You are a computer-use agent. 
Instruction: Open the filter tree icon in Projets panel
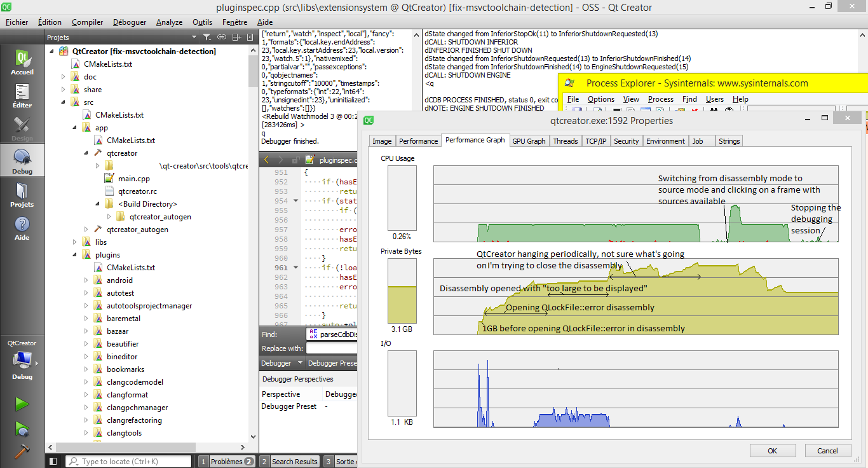[x=207, y=38]
